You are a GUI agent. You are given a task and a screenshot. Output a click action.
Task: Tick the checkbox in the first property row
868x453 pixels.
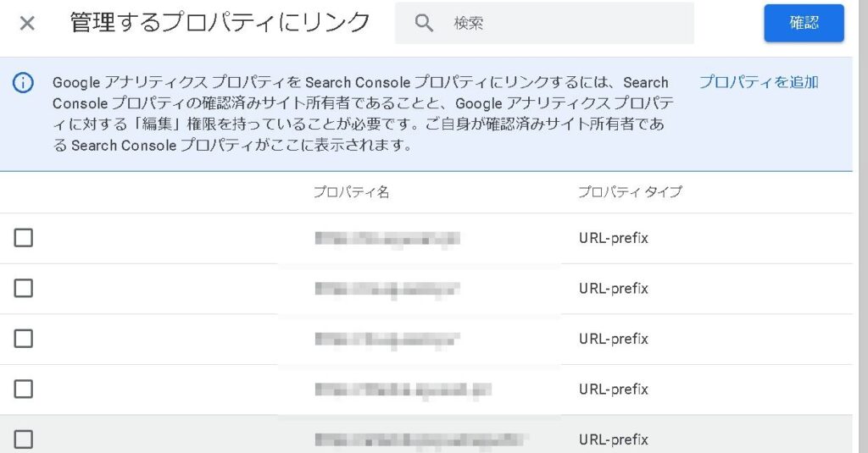[24, 238]
